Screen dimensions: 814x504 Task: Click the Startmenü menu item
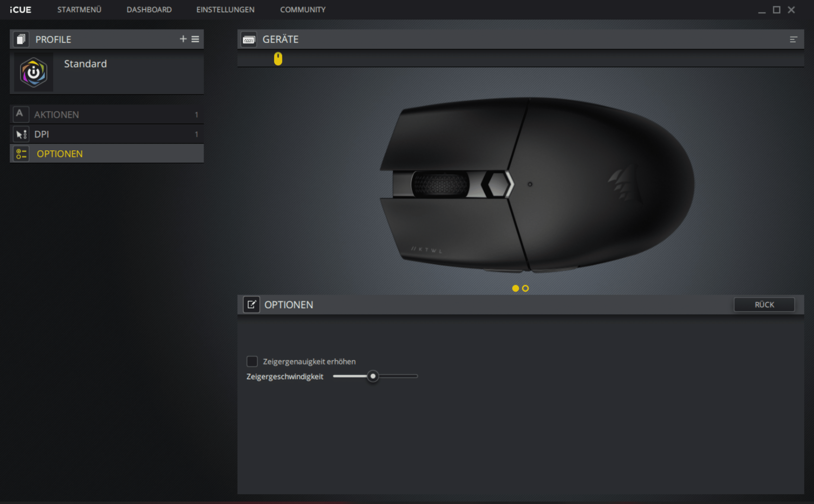click(x=79, y=10)
